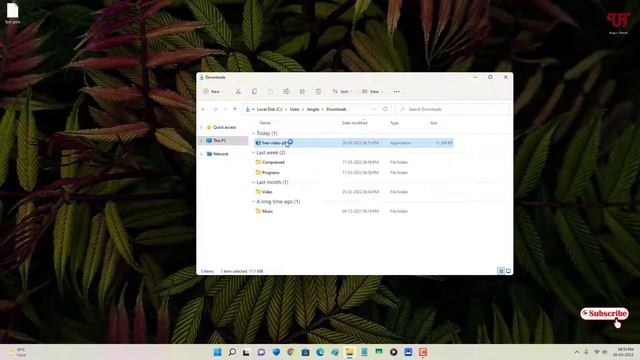Sort by Type column header

394,123
